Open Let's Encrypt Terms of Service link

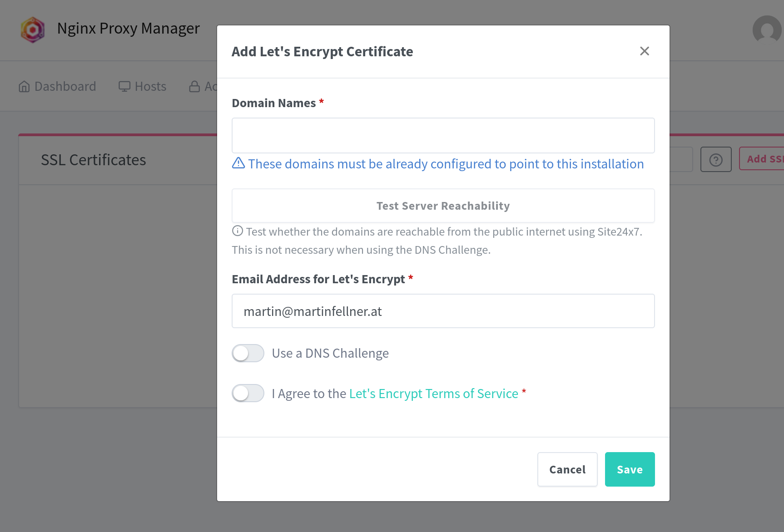click(433, 394)
